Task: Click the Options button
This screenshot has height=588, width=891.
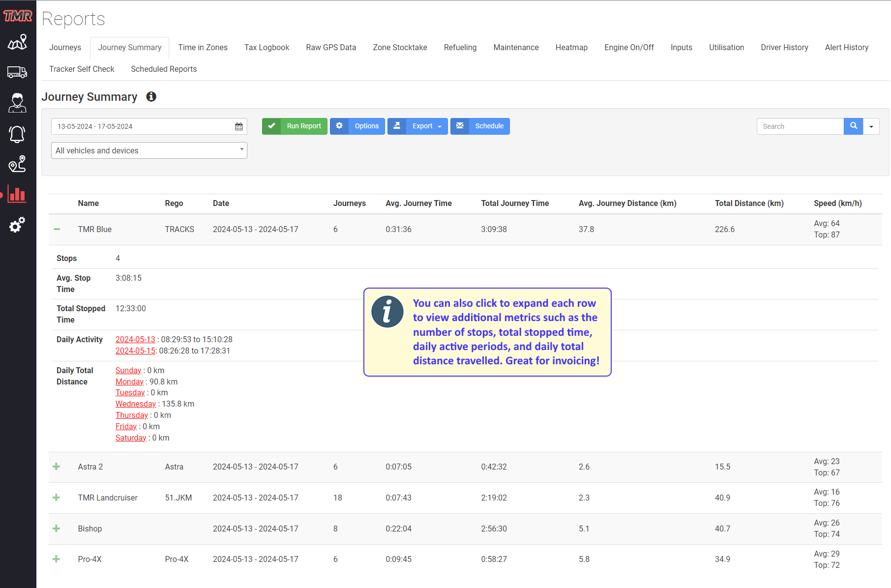Action: coord(357,126)
